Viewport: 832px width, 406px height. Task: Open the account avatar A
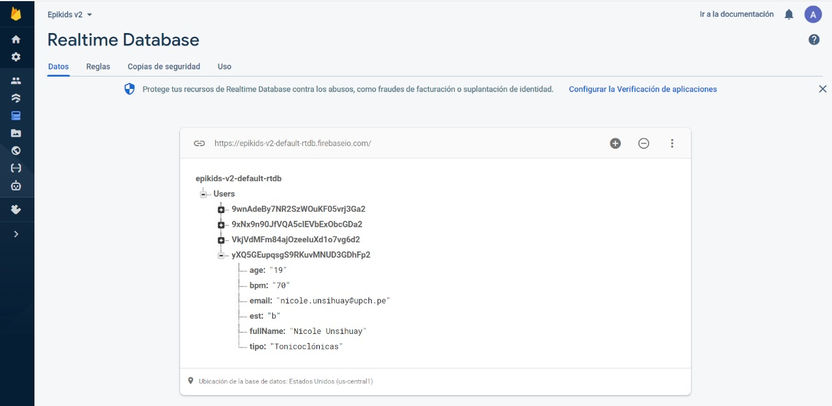813,14
